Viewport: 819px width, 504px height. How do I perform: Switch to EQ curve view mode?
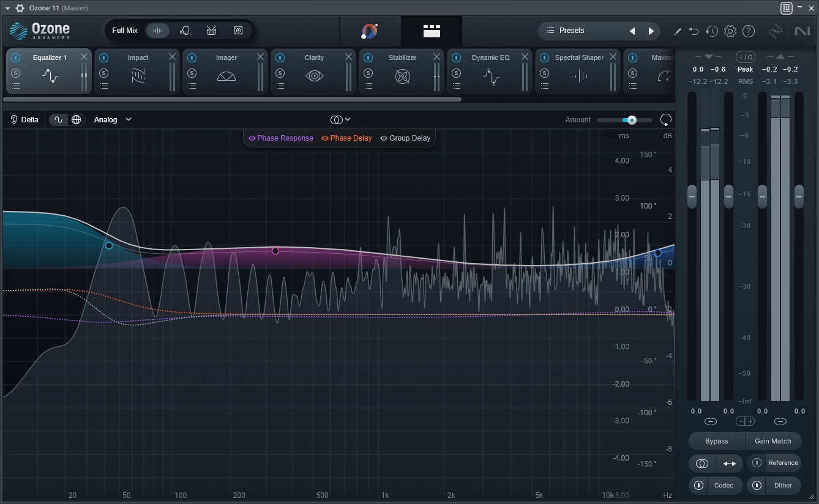tap(59, 120)
